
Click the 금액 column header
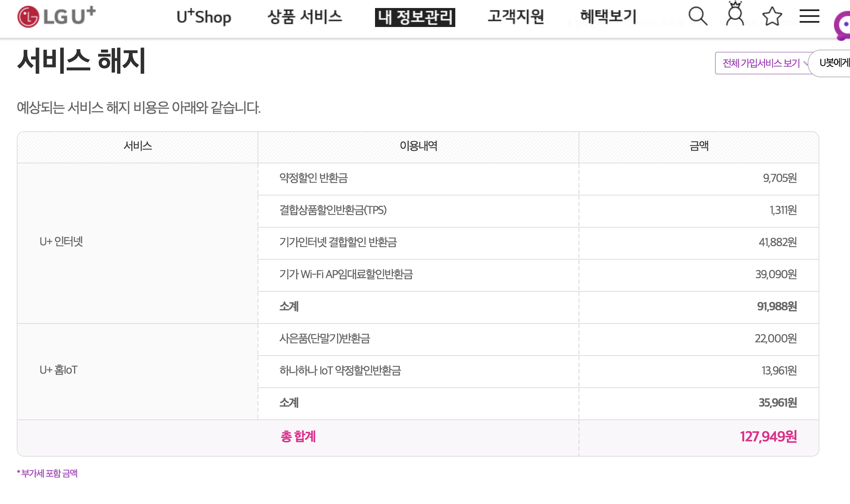pos(699,146)
